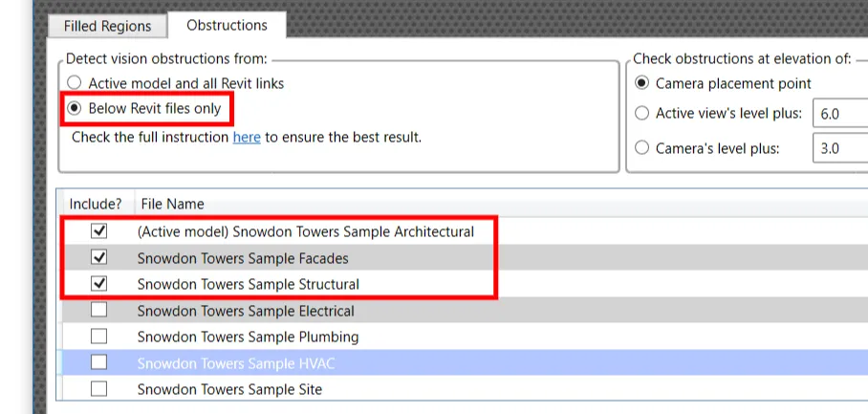The width and height of the screenshot is (868, 414).
Task: Choose Camera's level plus option
Action: tap(642, 148)
